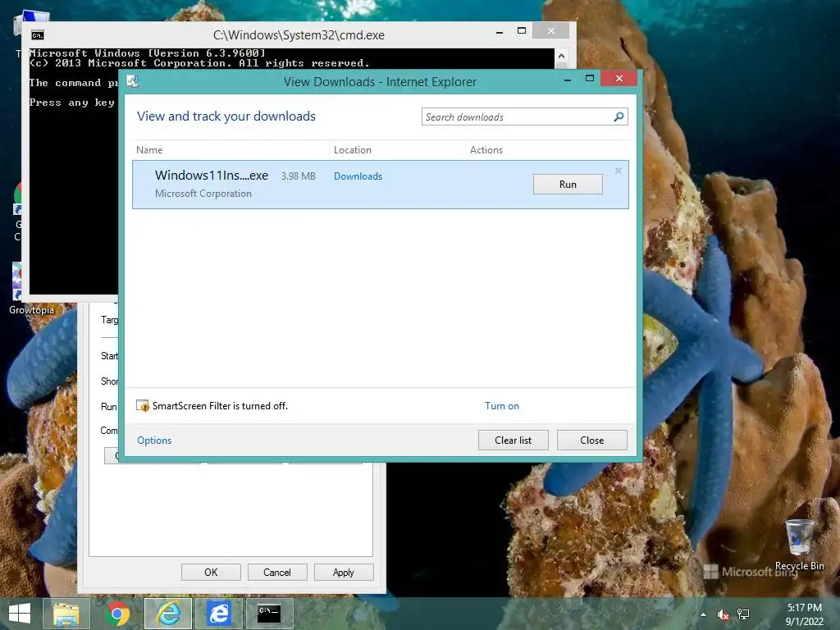Viewport: 840px width, 630px height.
Task: Open the Downloads location link
Action: (x=358, y=176)
